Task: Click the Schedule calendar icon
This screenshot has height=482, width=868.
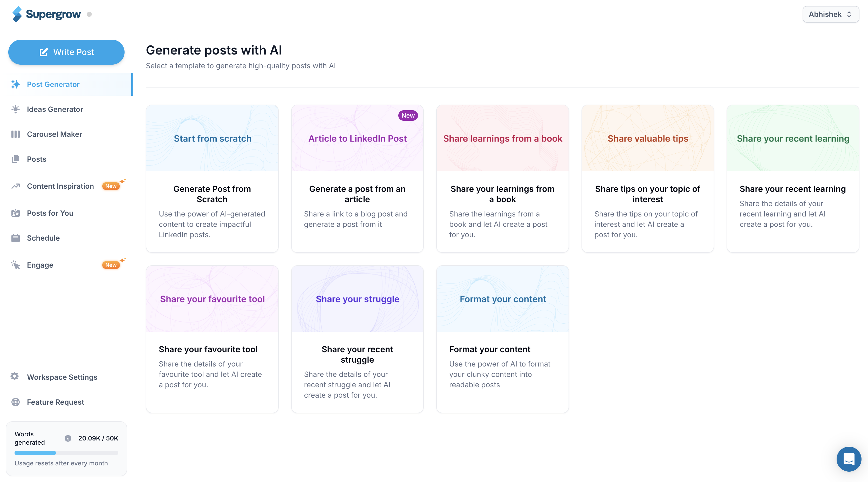Action: (16, 238)
